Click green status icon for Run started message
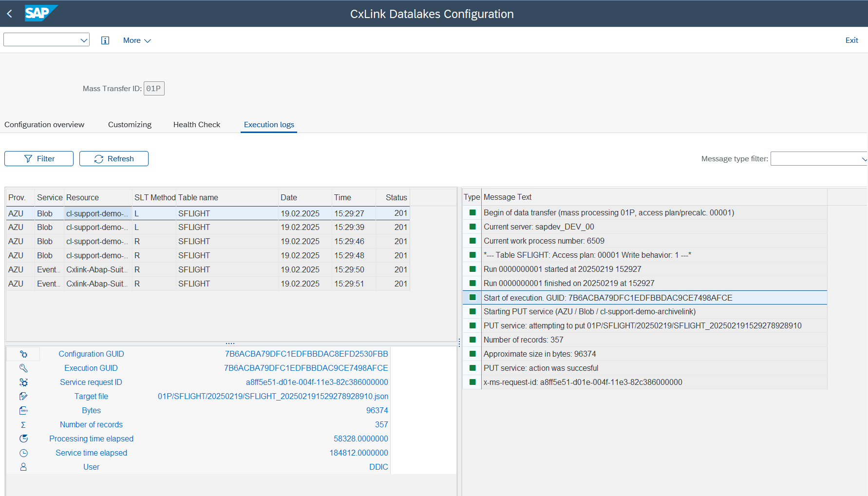The width and height of the screenshot is (868, 496). [472, 269]
